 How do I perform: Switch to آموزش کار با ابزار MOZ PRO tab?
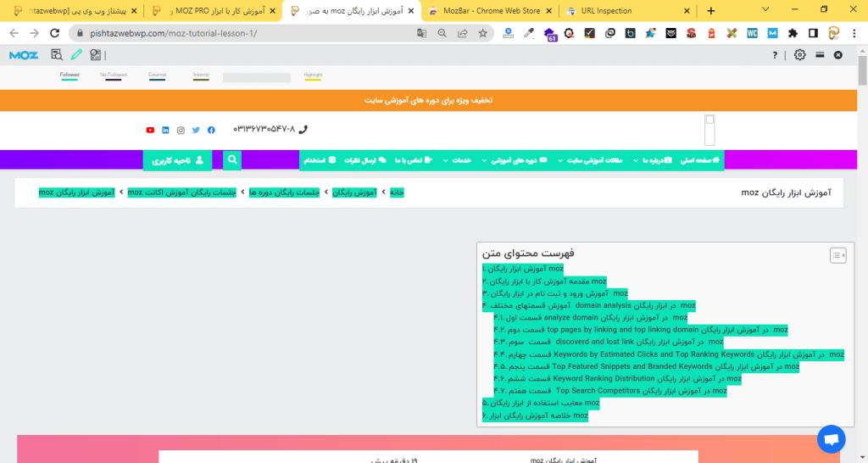coord(213,10)
